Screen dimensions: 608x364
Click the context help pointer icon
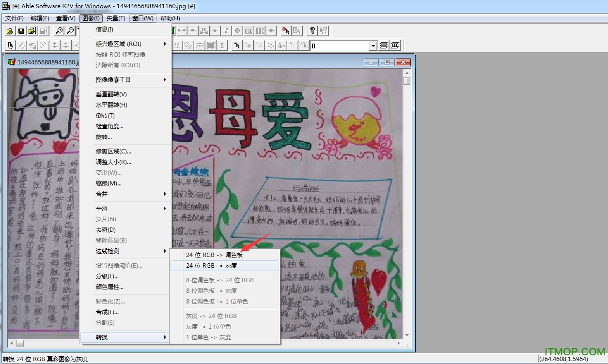click(324, 30)
